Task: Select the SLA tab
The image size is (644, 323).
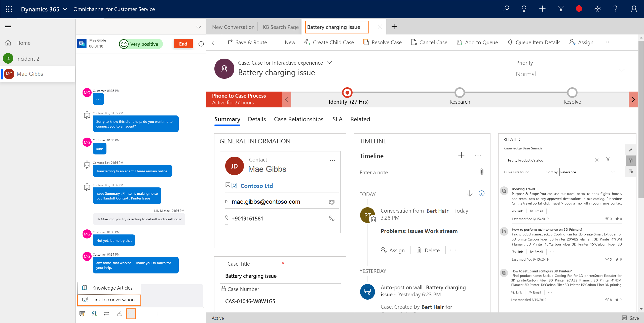Action: click(338, 119)
